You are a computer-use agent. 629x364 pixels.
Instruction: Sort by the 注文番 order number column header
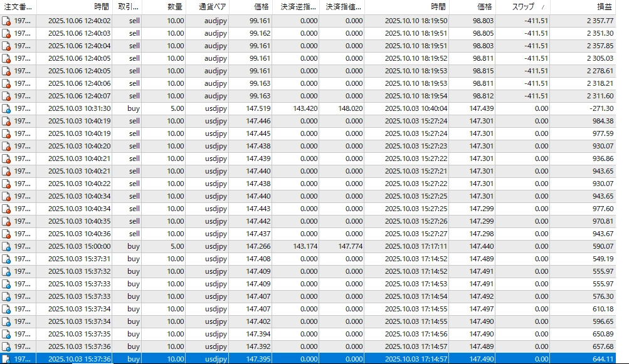tap(18, 7)
